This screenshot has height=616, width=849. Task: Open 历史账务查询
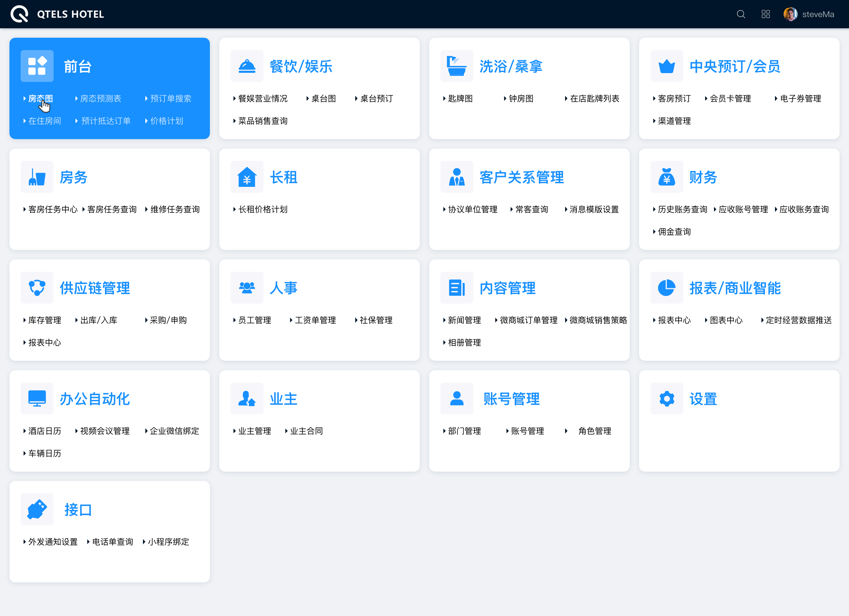pyautogui.click(x=682, y=209)
